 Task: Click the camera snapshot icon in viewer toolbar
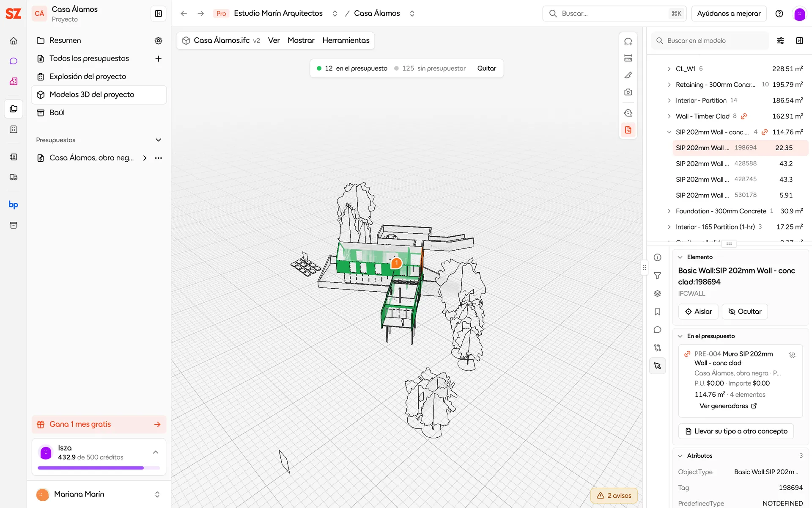[628, 92]
